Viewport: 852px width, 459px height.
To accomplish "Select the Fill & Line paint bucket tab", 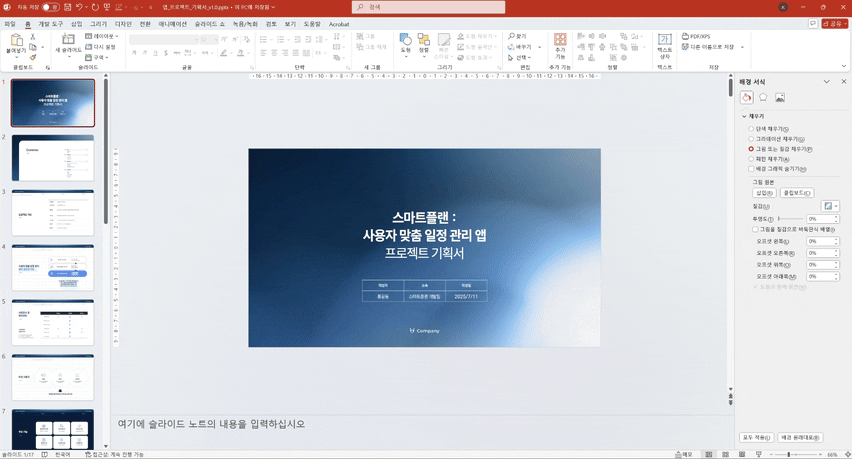I will [x=747, y=97].
